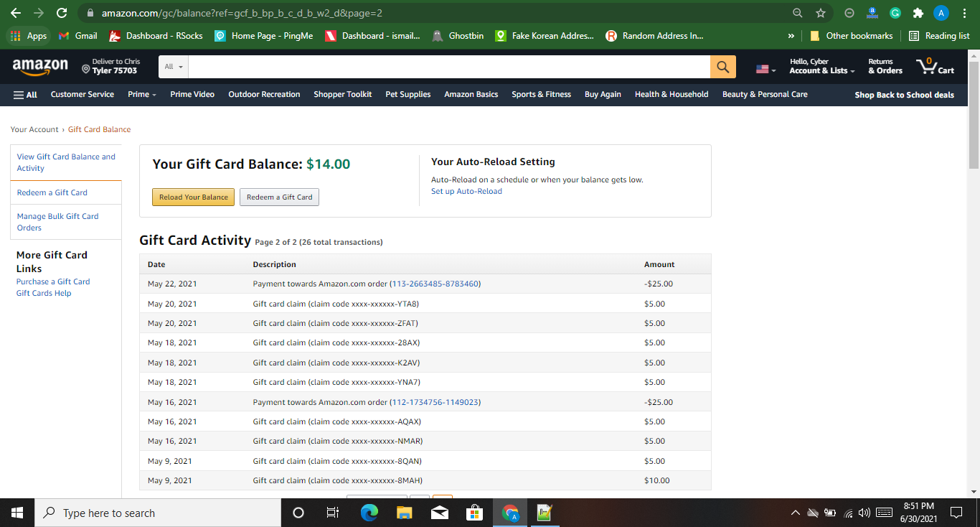The image size is (980, 527).
Task: Open the Fake Korean Address bookmark
Action: [545, 36]
